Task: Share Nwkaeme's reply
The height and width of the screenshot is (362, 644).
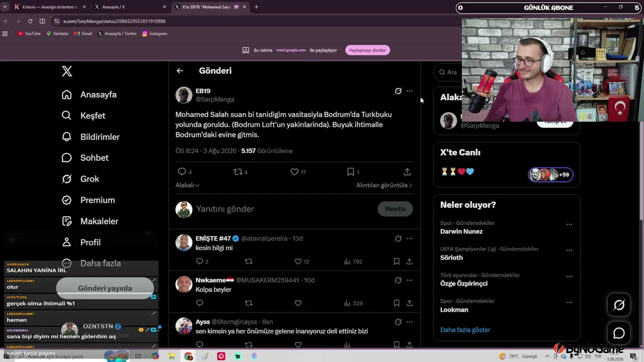Action: [410, 303]
